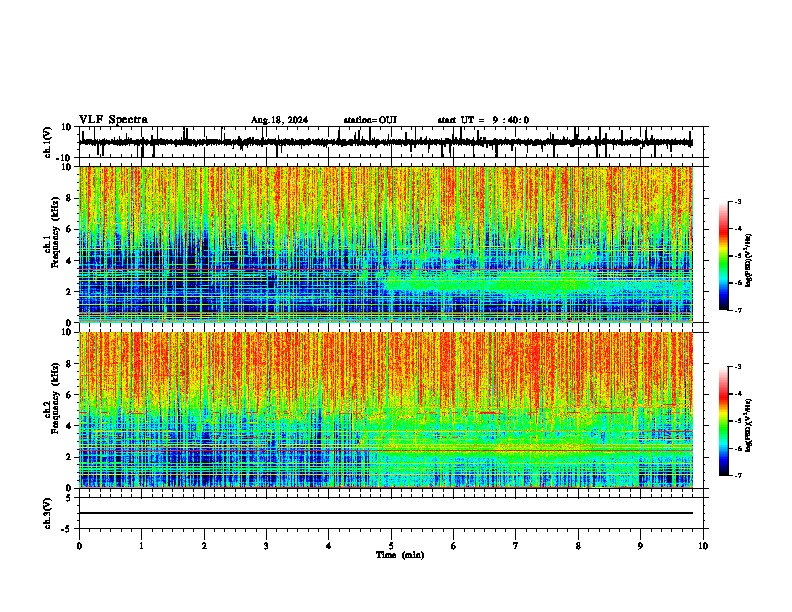The image size is (792, 612).
Task: Click the ch.2 color bar log(PSD) label
Action: click(748, 425)
